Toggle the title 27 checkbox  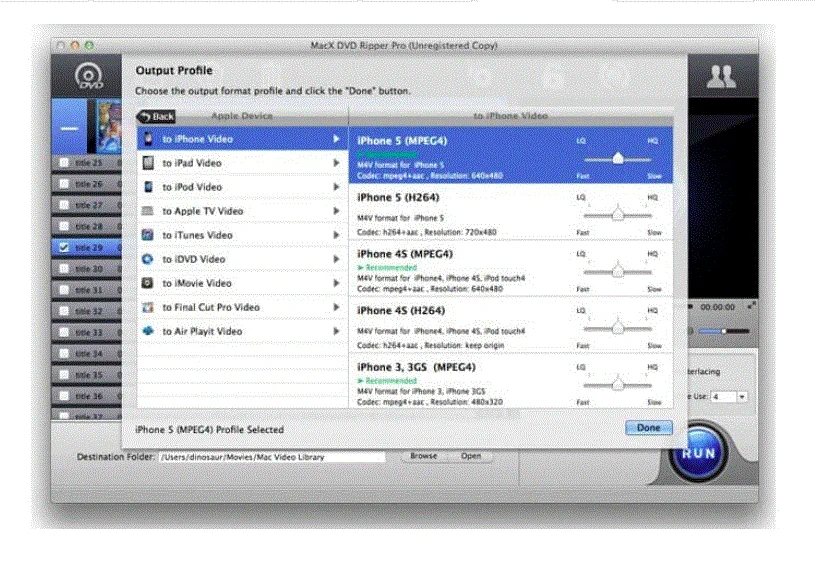[x=64, y=205]
